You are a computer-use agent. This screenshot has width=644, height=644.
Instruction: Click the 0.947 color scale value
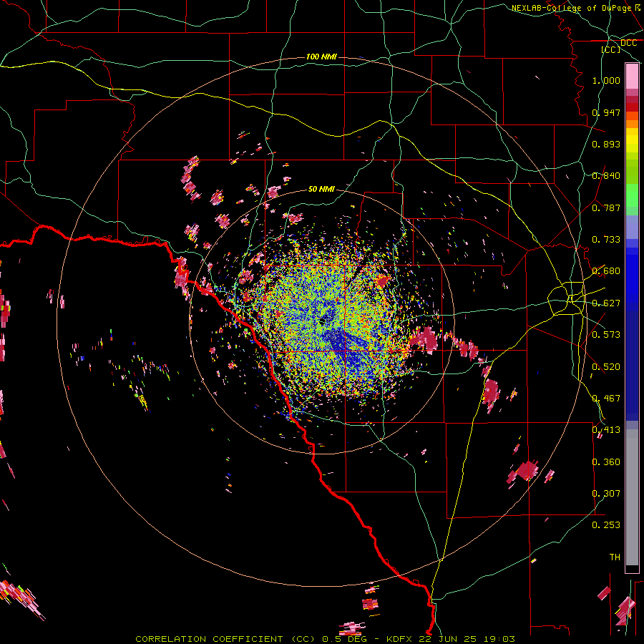(606, 112)
